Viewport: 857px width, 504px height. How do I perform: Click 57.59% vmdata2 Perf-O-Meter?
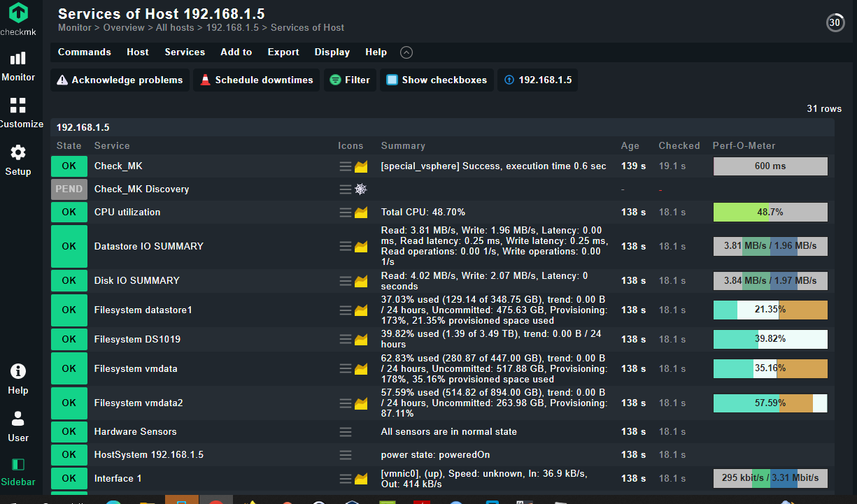[770, 403]
